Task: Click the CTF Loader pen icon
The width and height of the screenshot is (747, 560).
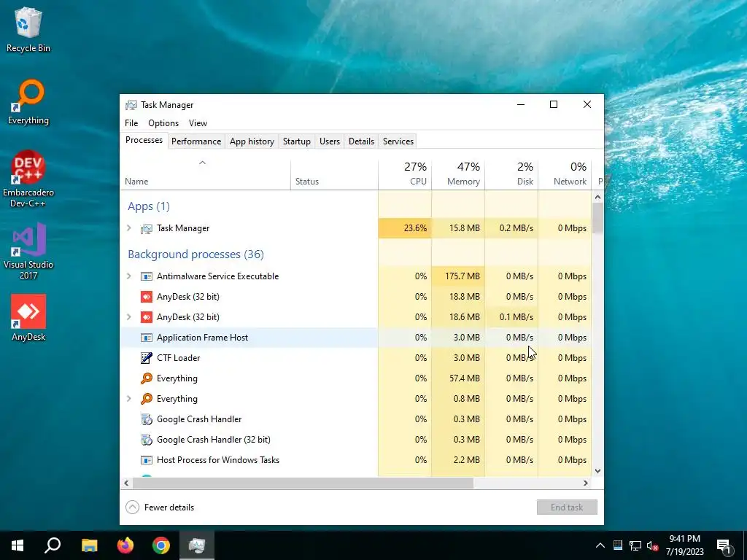Action: (x=146, y=358)
